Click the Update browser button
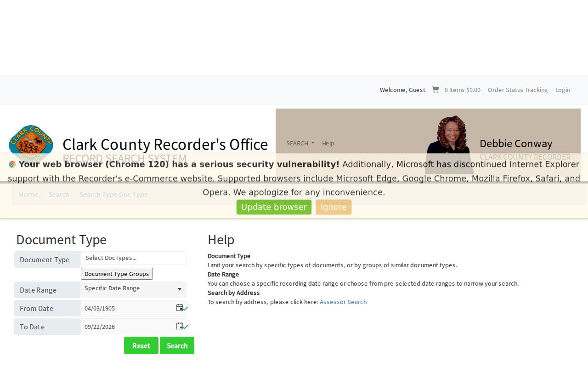The image size is (588, 368). tap(274, 207)
